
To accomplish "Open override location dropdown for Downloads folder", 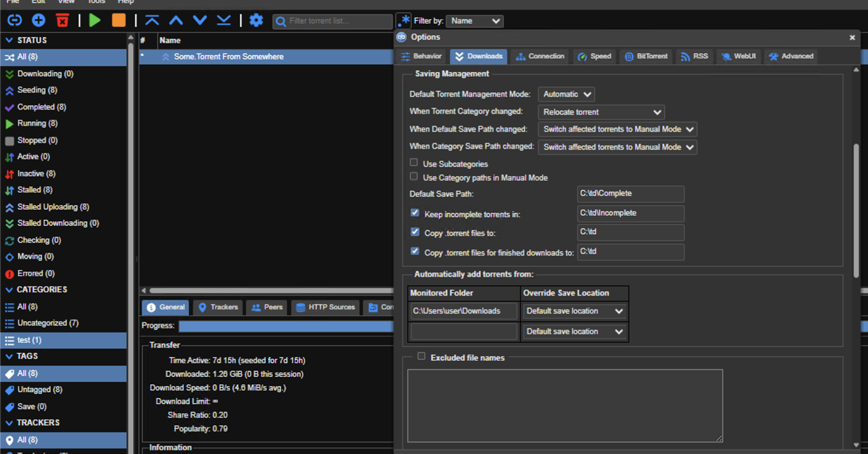I will (x=574, y=311).
